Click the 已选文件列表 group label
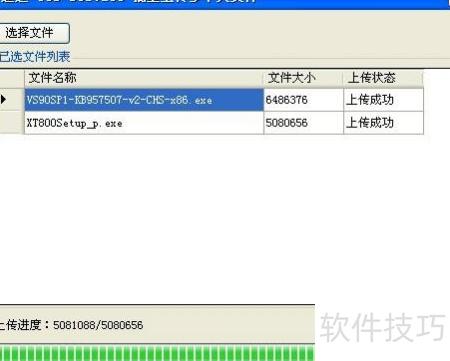 35,57
